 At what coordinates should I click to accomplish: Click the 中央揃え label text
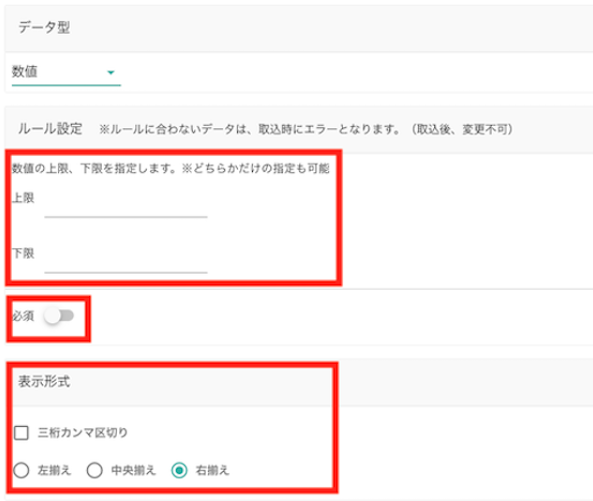pos(134,470)
